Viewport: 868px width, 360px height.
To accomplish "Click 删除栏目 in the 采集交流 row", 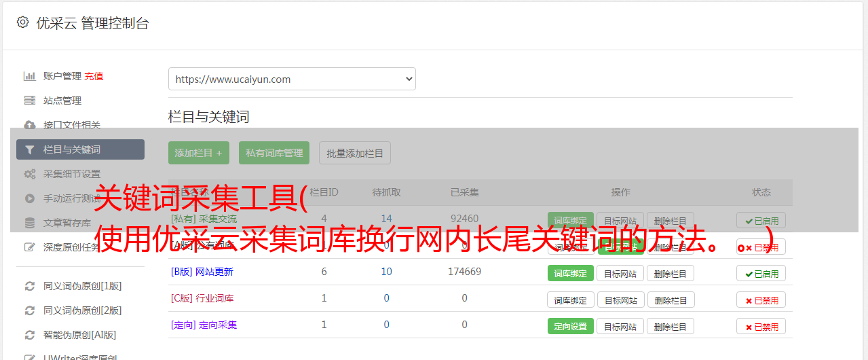I will [x=671, y=220].
